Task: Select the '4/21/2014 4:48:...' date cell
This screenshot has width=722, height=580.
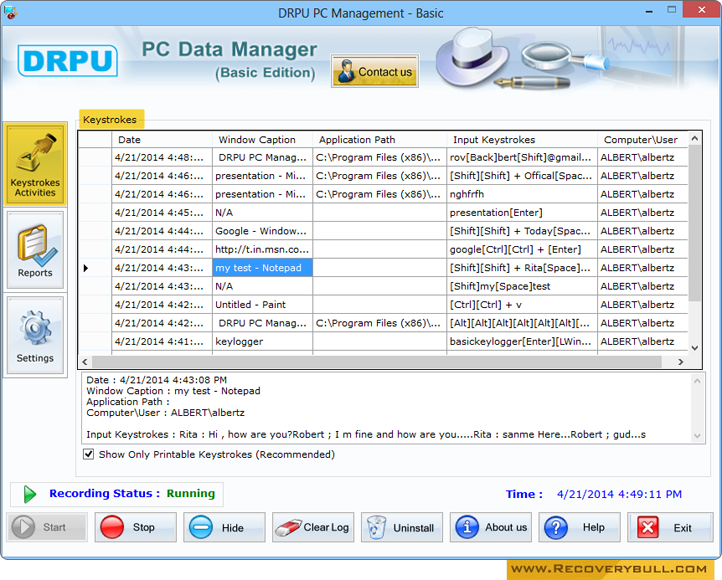Action: pyautogui.click(x=162, y=157)
